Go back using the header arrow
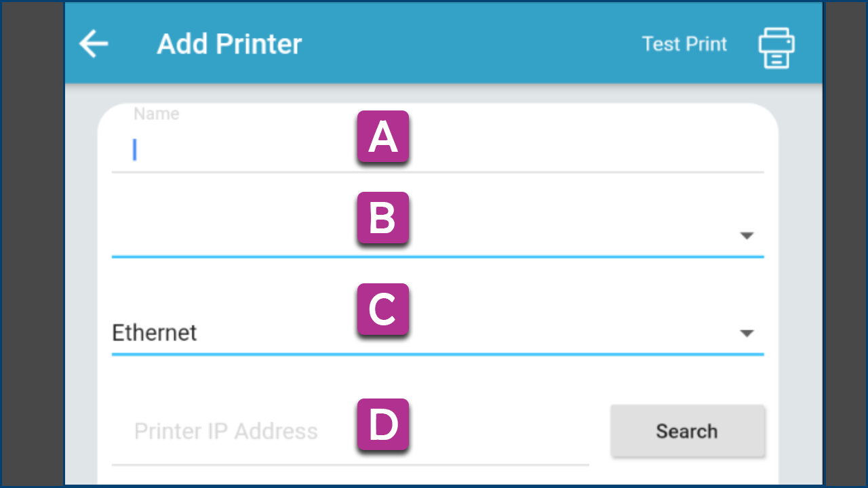 click(94, 44)
